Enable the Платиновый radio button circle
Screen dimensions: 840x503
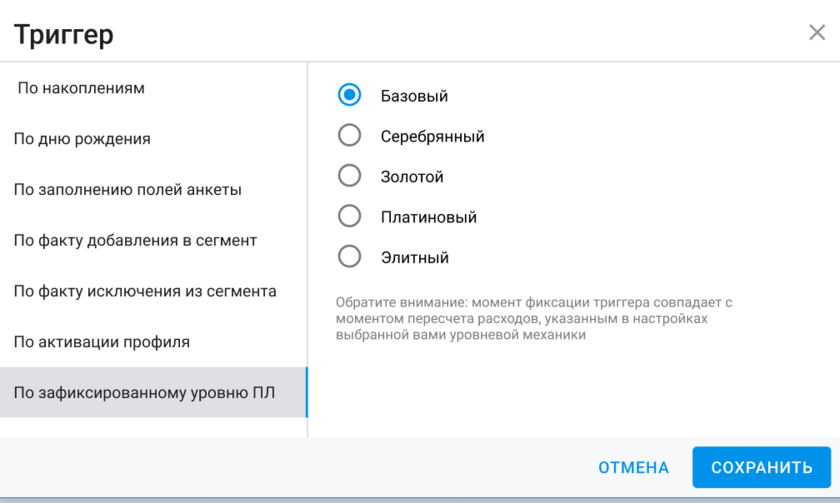(x=349, y=216)
